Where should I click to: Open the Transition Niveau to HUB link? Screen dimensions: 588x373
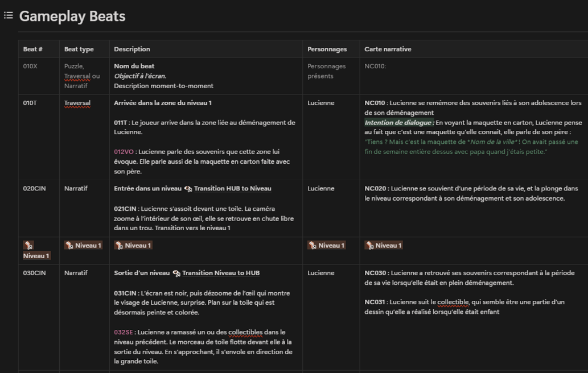[x=221, y=273]
